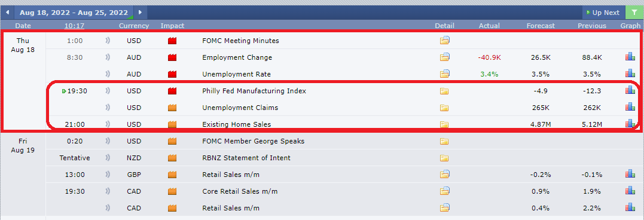Toggle sound alert for FOMC Meeting Minutes
644x220 pixels.
point(108,41)
